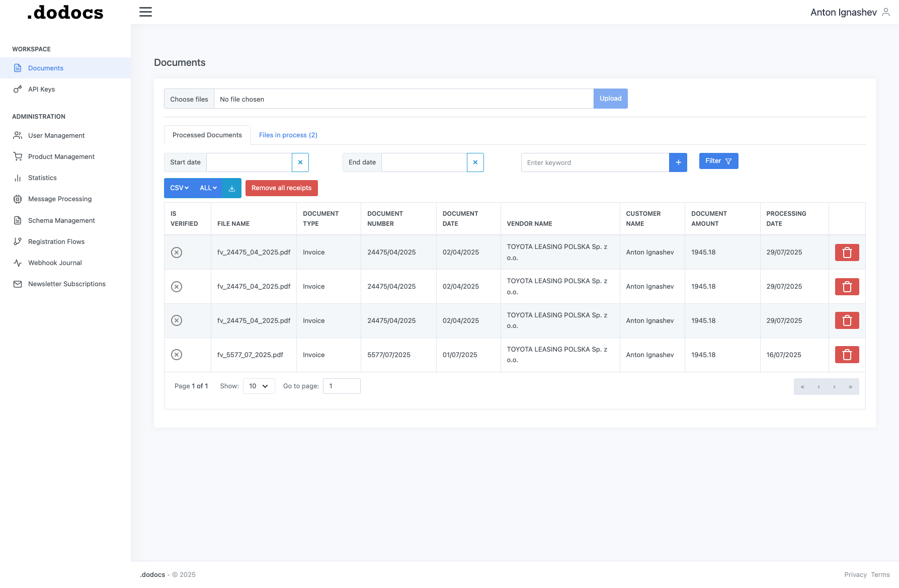
Task: Open Webhook Journal from the sidebar
Action: pyautogui.click(x=55, y=263)
